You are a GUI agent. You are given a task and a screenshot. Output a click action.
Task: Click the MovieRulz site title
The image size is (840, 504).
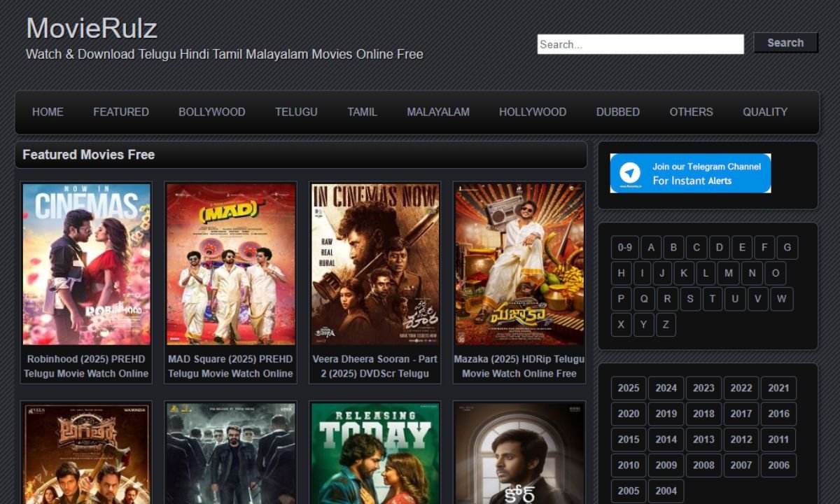[92, 29]
